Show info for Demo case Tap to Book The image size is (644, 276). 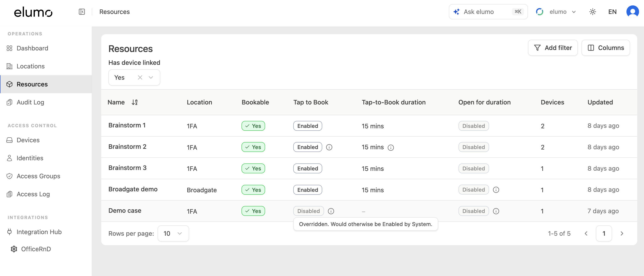point(331,211)
